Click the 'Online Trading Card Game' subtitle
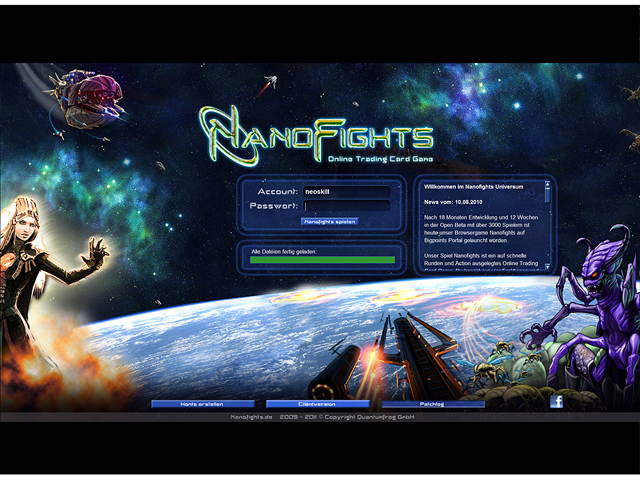Image resolution: width=640 pixels, height=480 pixels. tap(380, 159)
